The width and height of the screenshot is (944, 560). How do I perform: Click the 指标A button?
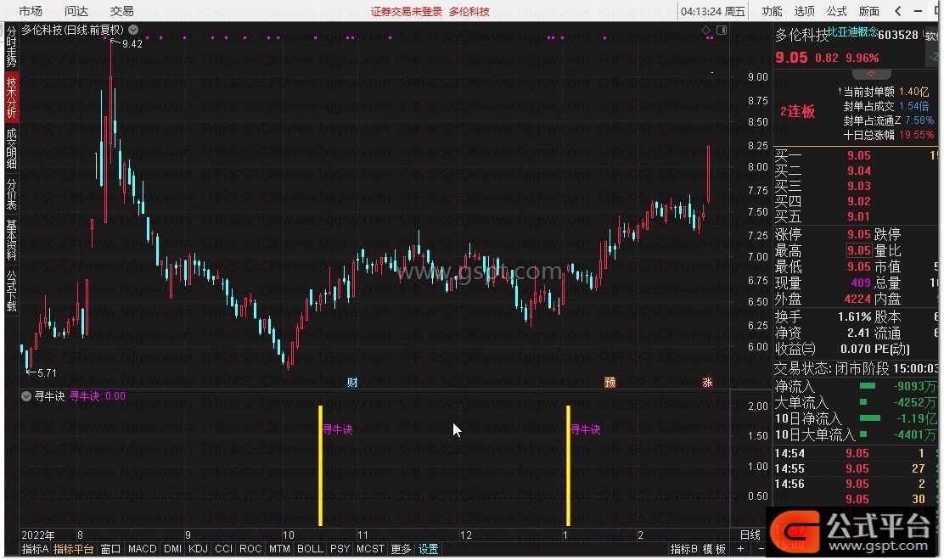35,549
